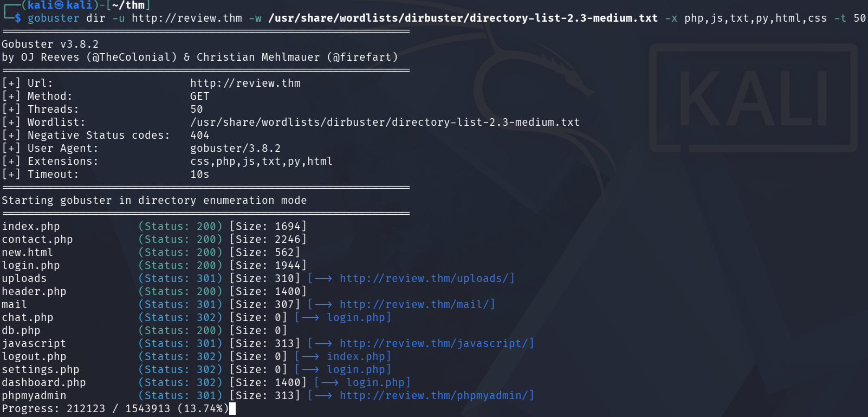Click the Timeout value 10s
The image size is (868, 417).
200,174
